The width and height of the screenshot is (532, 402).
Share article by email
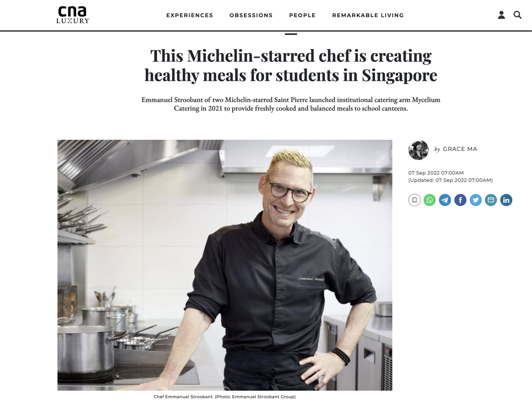(491, 200)
